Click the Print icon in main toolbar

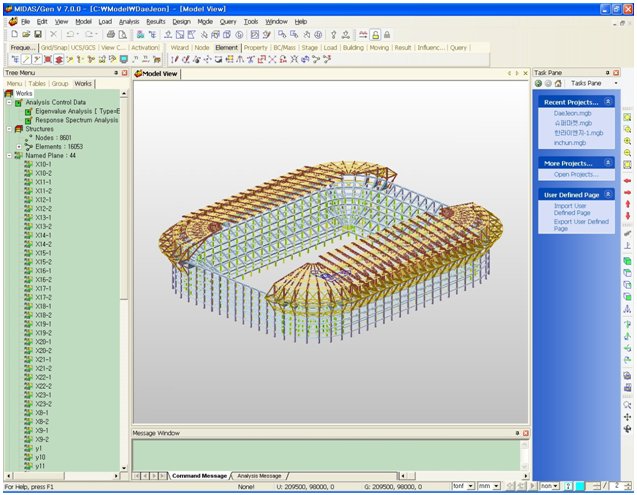111,34
